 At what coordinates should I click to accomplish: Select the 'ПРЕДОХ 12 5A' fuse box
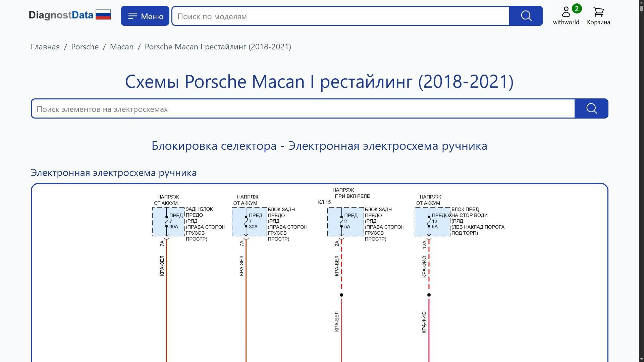tap(433, 222)
